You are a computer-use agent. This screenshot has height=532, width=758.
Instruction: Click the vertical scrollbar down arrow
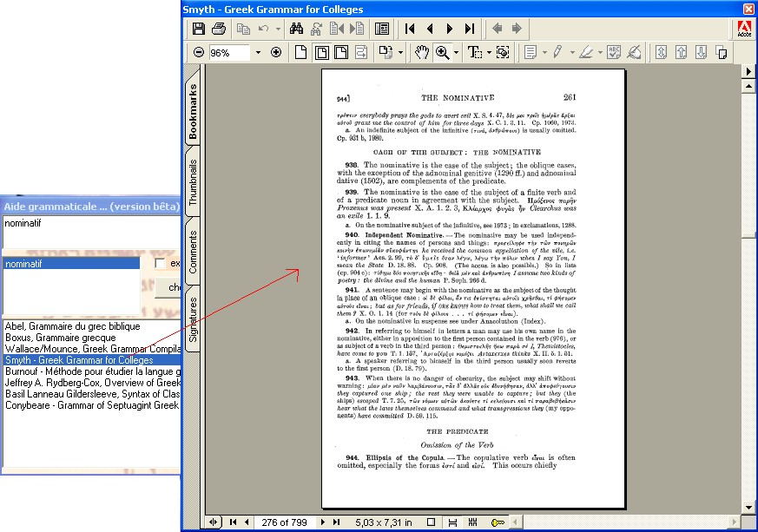tap(748, 508)
